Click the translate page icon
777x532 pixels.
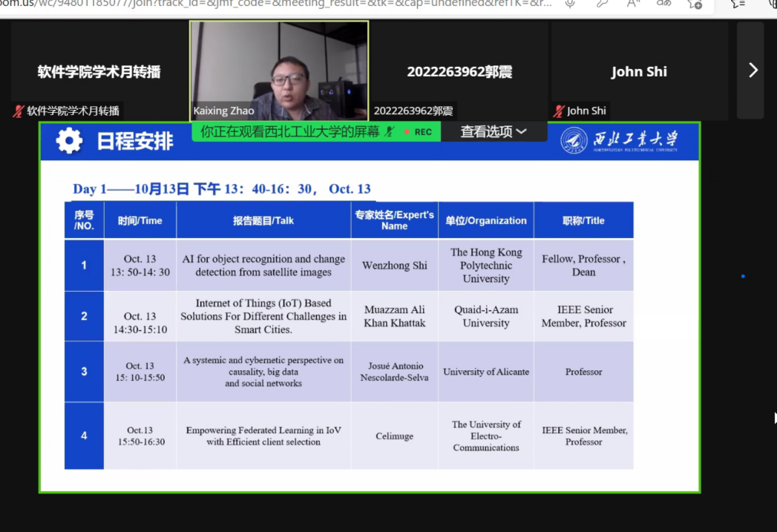click(664, 4)
